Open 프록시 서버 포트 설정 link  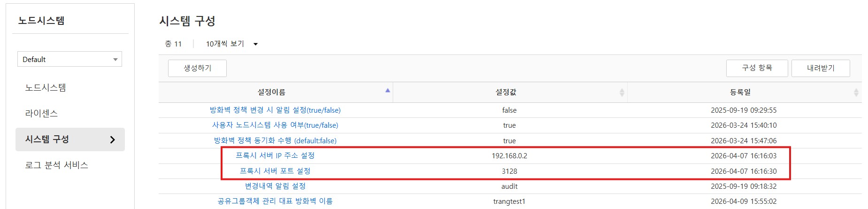pos(275,171)
